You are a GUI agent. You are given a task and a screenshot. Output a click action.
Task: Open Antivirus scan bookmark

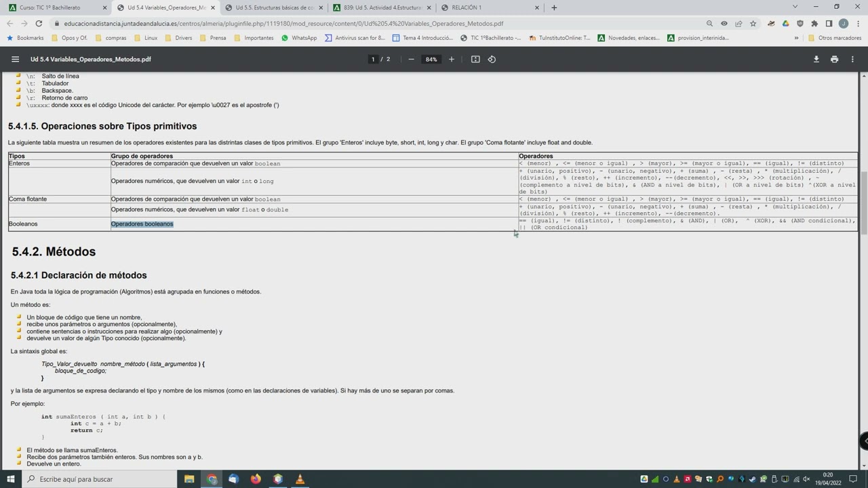355,38
